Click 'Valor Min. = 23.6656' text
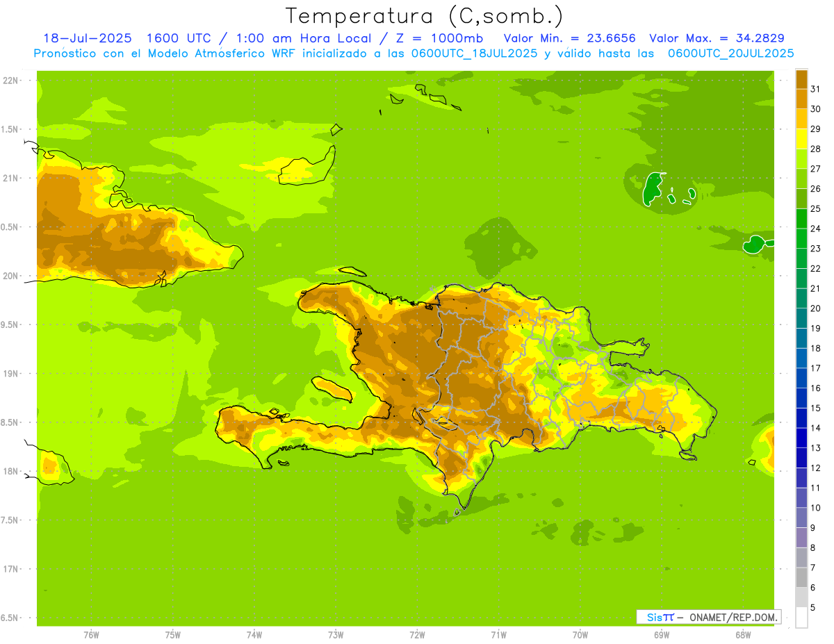 coord(569,38)
